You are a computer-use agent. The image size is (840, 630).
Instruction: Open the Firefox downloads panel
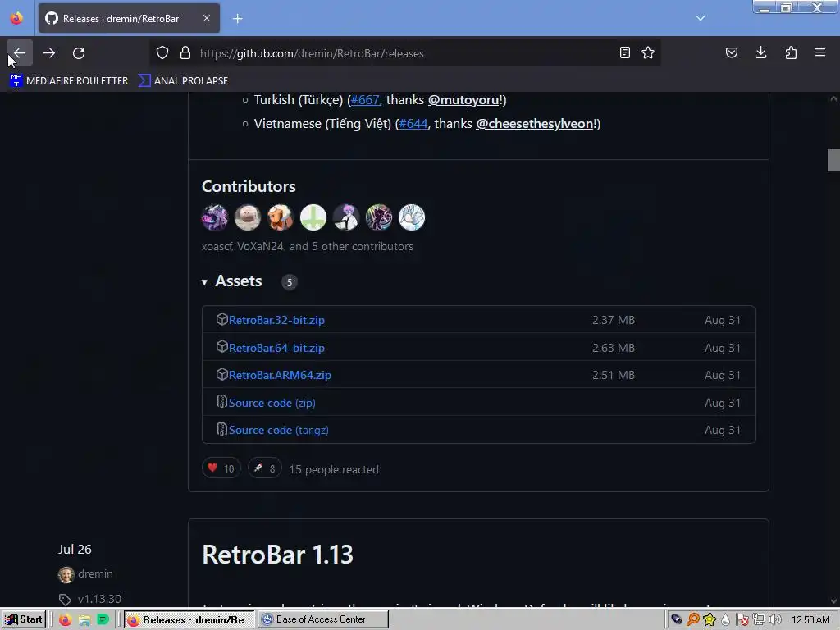point(760,53)
